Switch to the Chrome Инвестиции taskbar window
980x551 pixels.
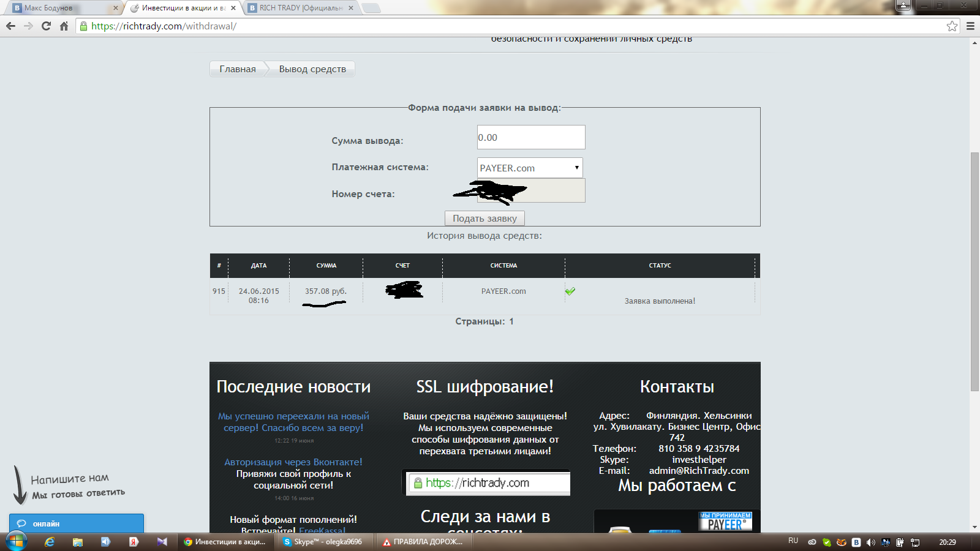coord(227,542)
